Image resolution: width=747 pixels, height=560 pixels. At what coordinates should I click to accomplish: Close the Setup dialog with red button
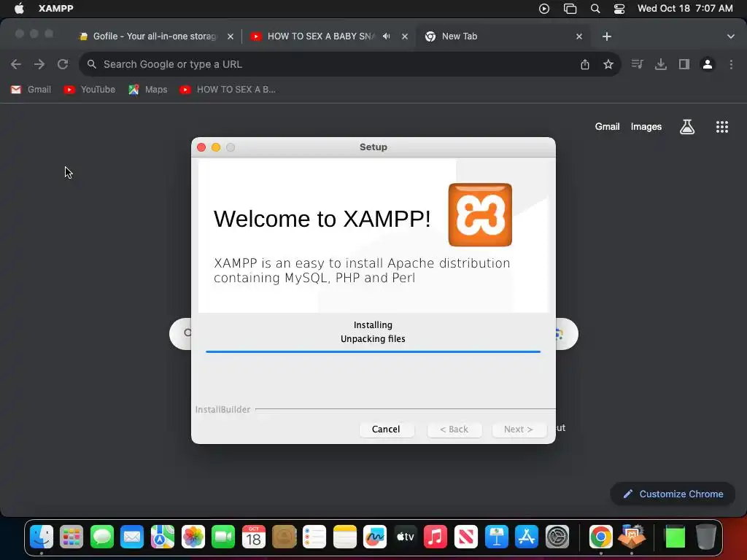pos(201,147)
